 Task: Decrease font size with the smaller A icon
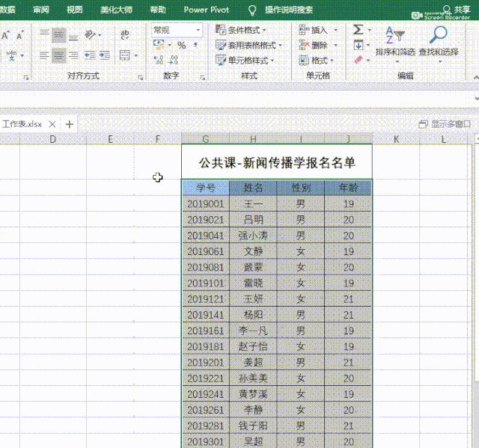20,35
